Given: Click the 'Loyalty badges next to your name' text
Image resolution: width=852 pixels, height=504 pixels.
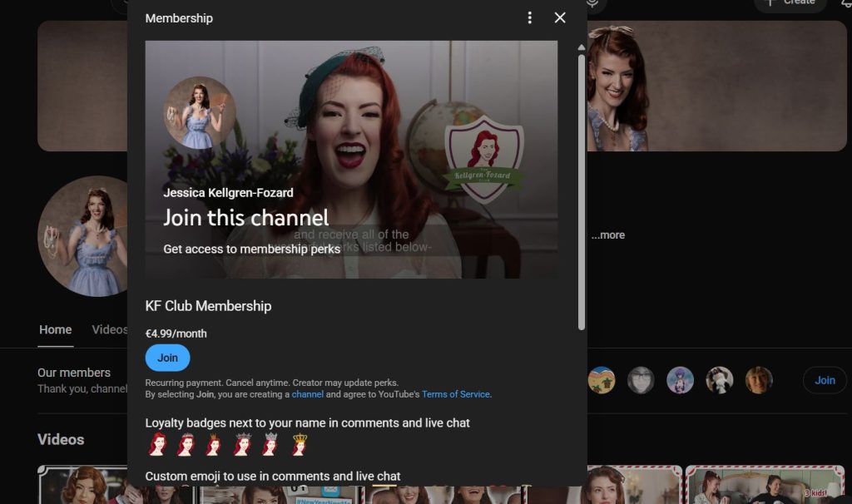Looking at the screenshot, I should click(x=308, y=423).
